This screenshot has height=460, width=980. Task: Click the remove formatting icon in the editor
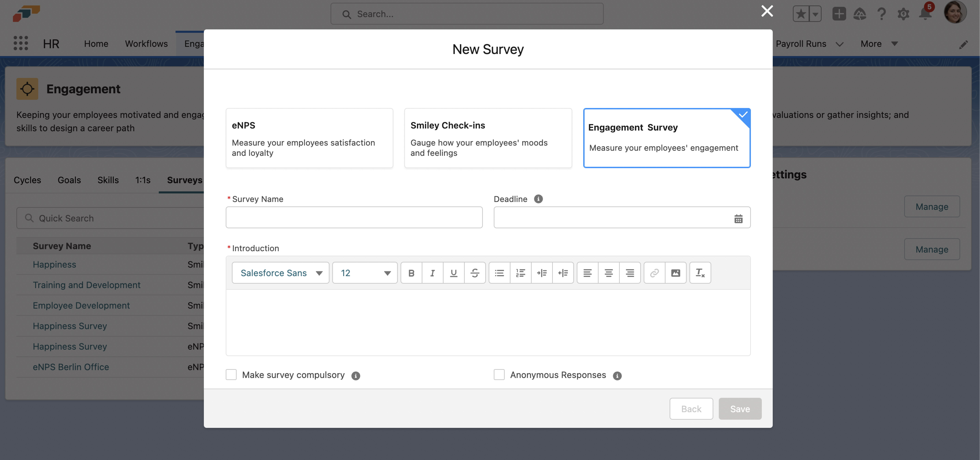click(700, 273)
